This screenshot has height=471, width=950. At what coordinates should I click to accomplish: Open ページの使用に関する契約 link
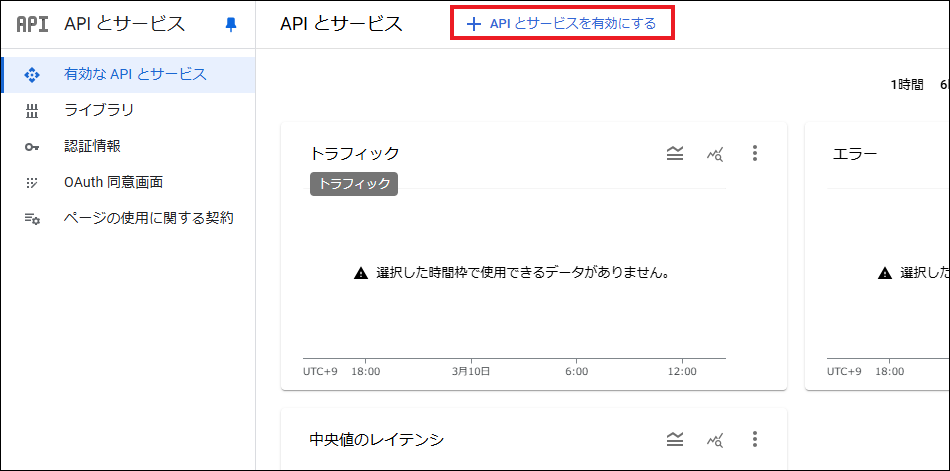click(x=148, y=218)
